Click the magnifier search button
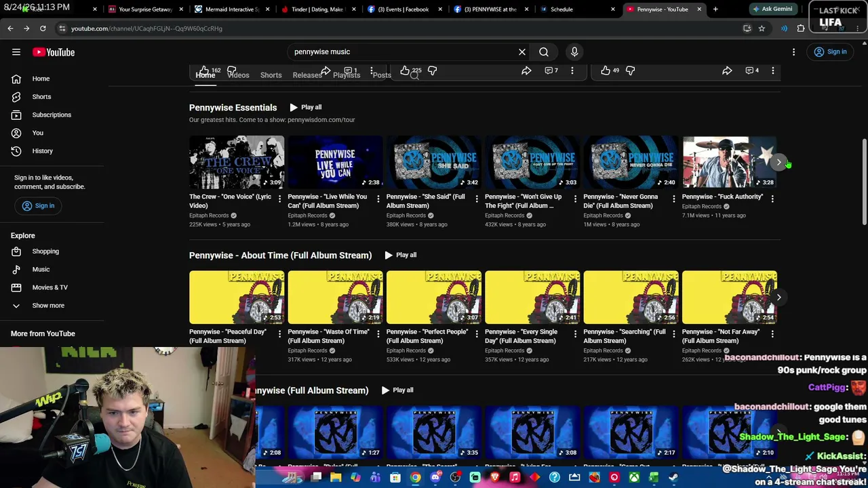 click(544, 52)
